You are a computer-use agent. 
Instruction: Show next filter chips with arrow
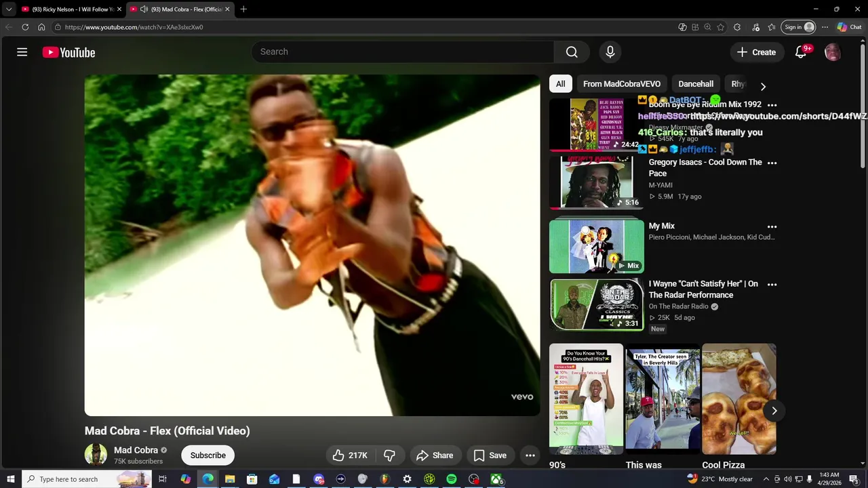[x=763, y=86]
